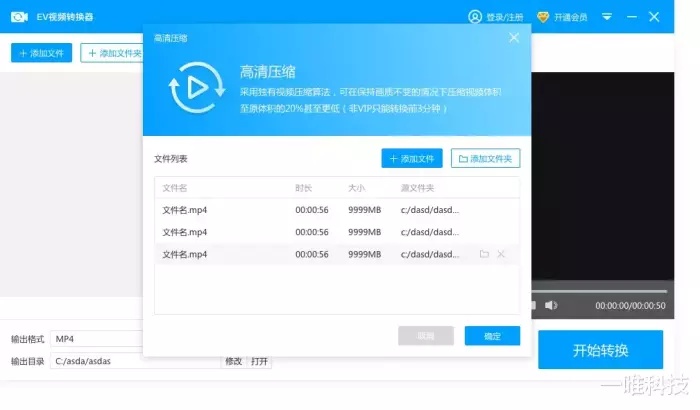Viewport: 700px width, 410px height.
Task: Open the 登录/注册 login link
Action: tap(504, 17)
